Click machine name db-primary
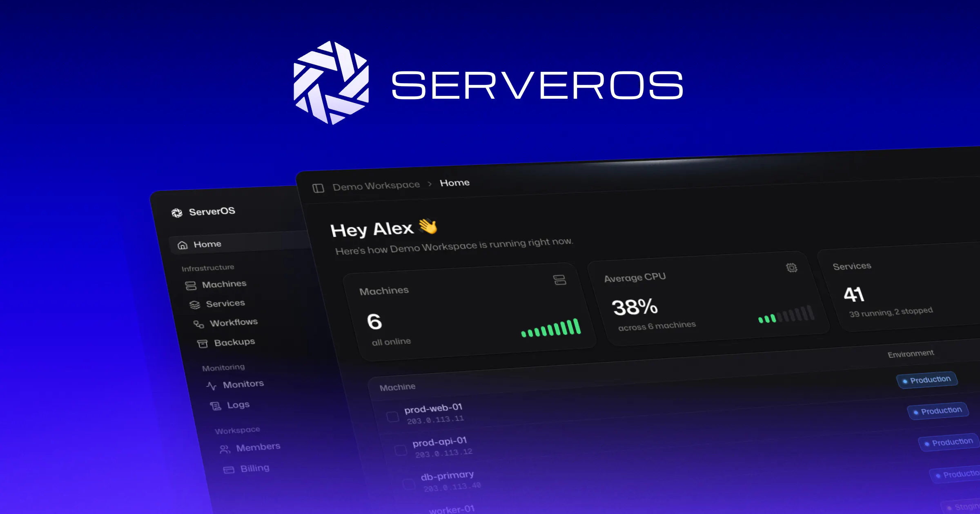Screen dimensions: 980x514 click(447, 476)
